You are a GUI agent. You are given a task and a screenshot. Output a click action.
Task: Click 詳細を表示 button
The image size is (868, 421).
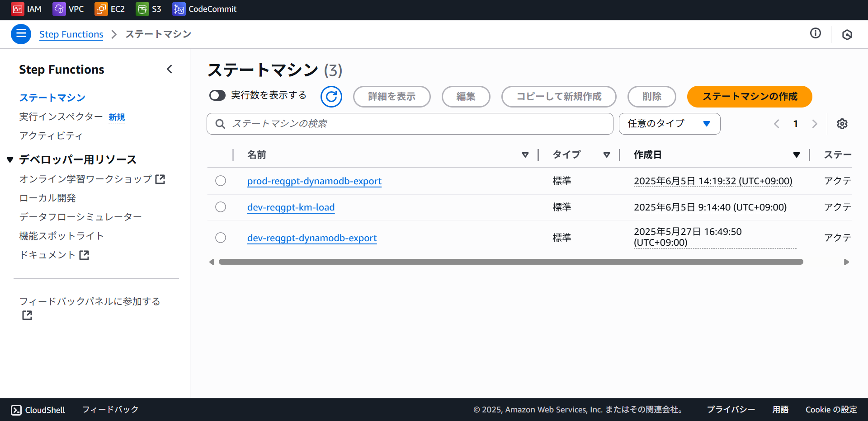tap(392, 97)
